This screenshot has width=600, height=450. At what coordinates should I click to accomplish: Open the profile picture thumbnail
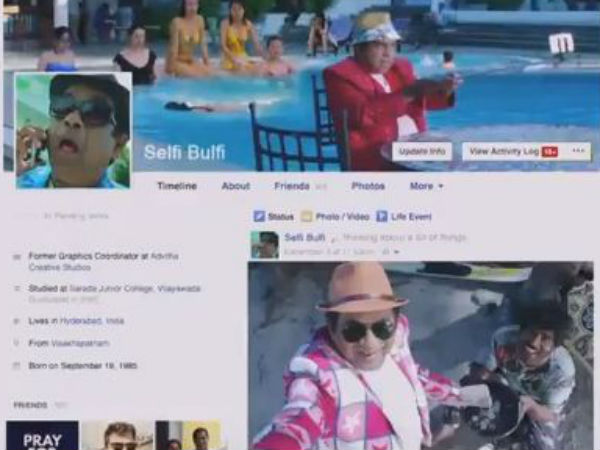(73, 130)
